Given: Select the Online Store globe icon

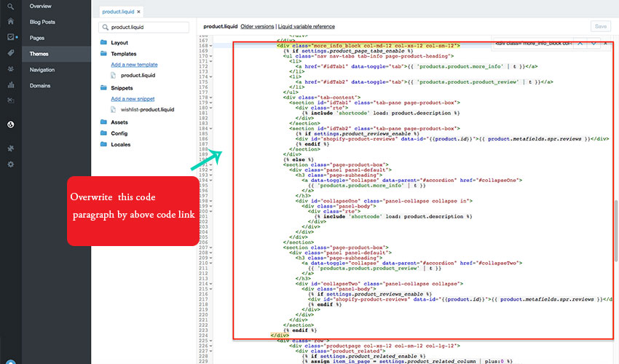Looking at the screenshot, I should tap(10, 124).
